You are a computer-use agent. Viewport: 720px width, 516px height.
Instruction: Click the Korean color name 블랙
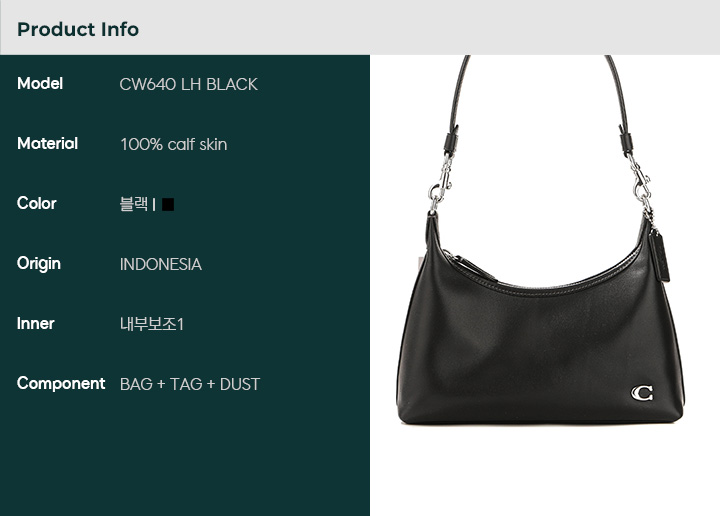(134, 204)
